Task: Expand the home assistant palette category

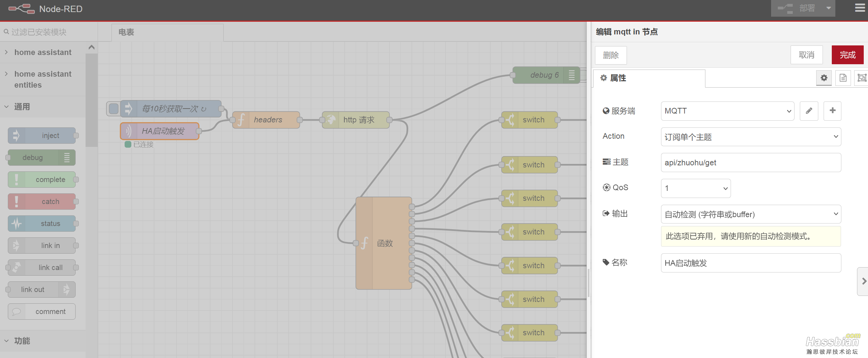Action: click(43, 53)
